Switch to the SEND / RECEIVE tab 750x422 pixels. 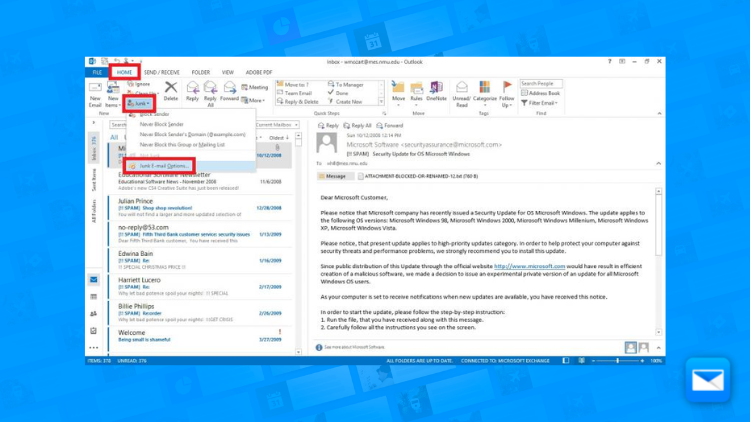point(162,72)
